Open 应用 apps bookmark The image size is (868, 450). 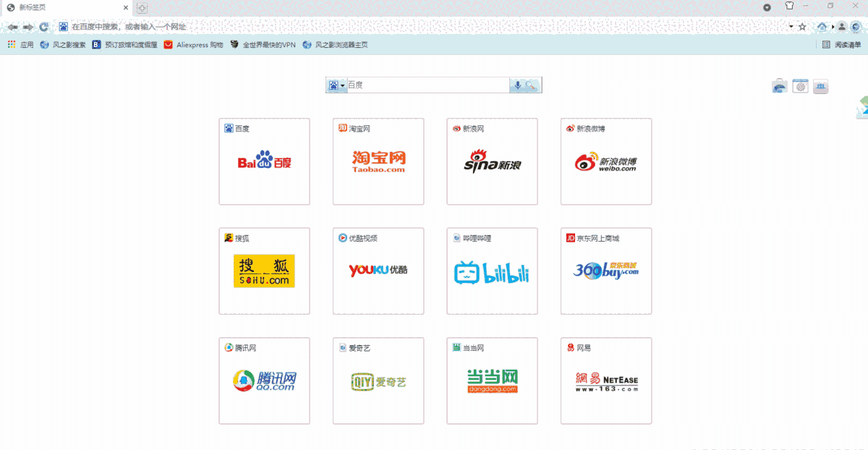pos(20,45)
